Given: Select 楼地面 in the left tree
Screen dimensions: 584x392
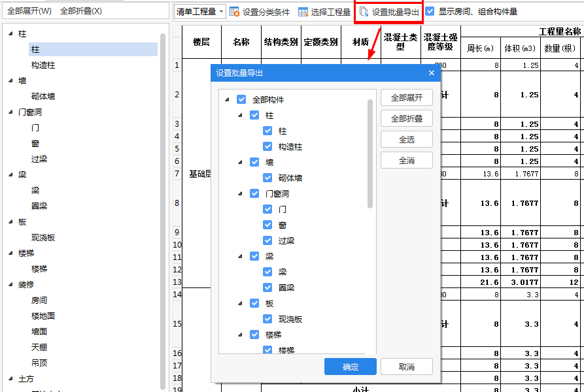Looking at the screenshot, I should point(43,316).
